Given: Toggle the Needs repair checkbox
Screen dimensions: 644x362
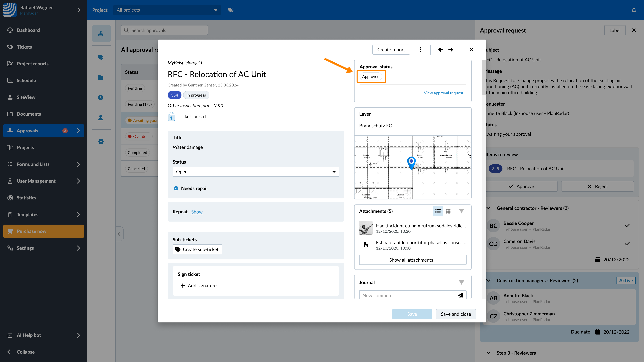Looking at the screenshot, I should coord(176,188).
